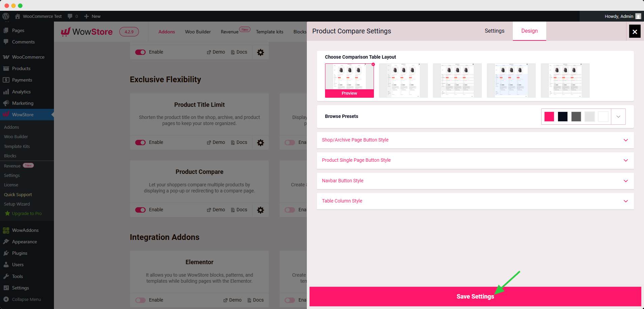Select the dark gray preset swatch
This screenshot has height=309, width=644.
576,117
